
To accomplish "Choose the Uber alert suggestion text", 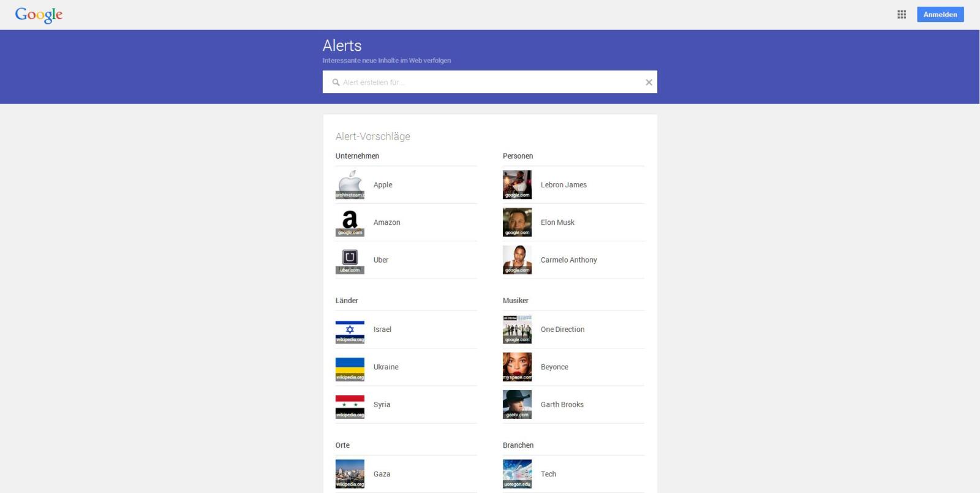I will [x=381, y=260].
